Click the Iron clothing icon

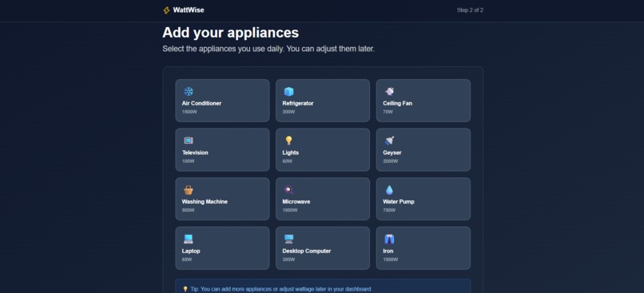click(x=389, y=240)
